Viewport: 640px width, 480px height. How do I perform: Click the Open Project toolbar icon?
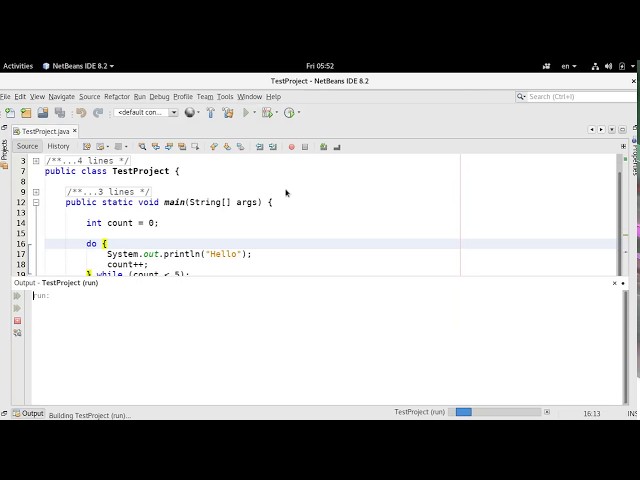43,113
